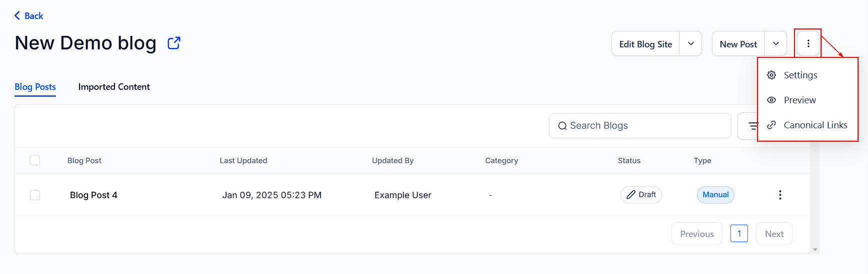
Task: Click the chain icon beside Canonical Links
Action: click(771, 125)
